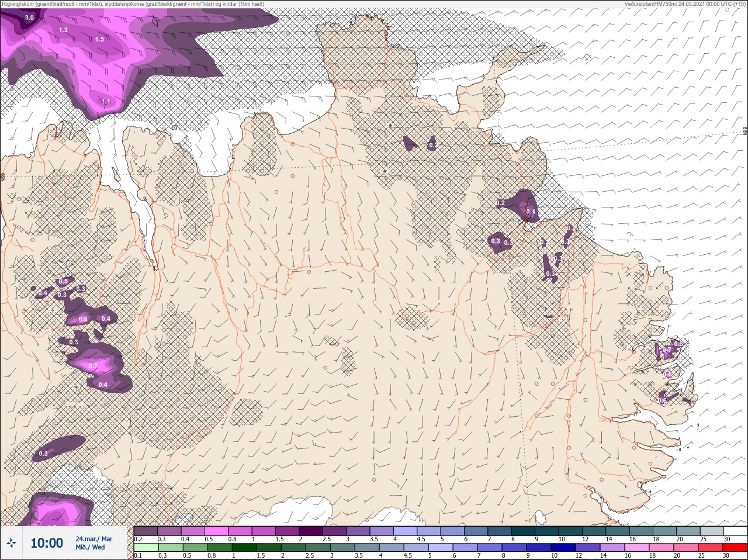Viewport: 748px width, 560px height.
Task: Pick the purple snow-legend swatch labeled 0.2
Action: pyautogui.click(x=146, y=531)
